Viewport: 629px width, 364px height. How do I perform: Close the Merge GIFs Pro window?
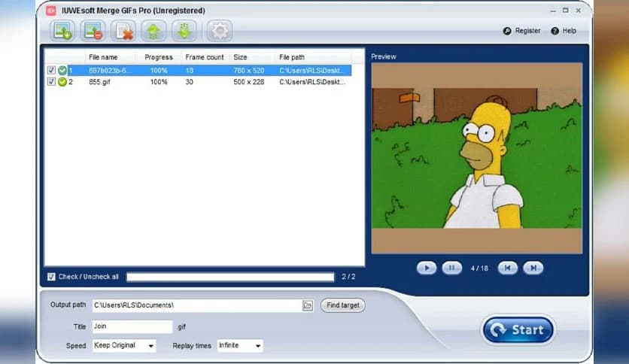click(579, 11)
